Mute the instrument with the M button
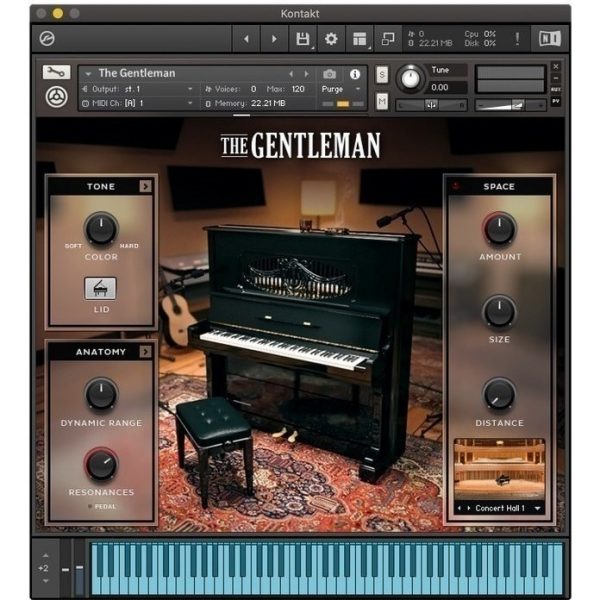This screenshot has height=600, width=600. point(382,101)
